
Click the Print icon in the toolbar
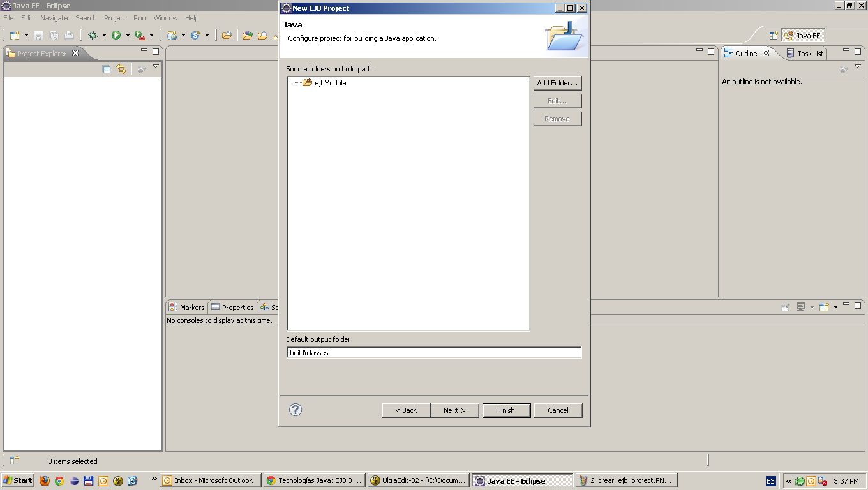tap(69, 35)
